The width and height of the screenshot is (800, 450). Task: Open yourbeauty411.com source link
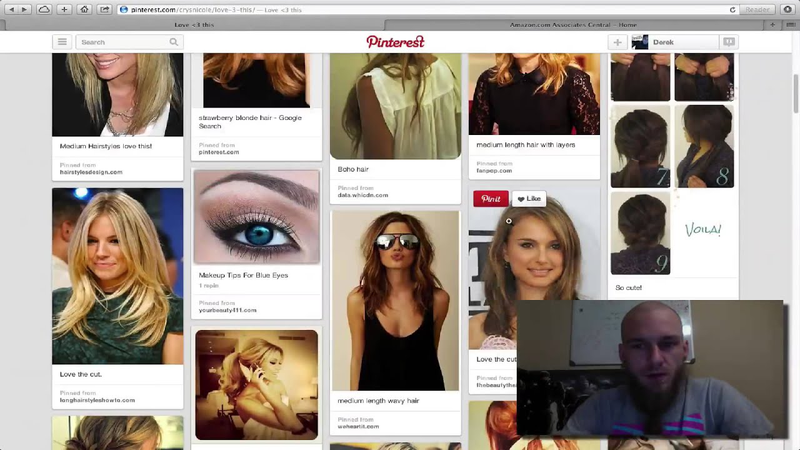pos(228,310)
